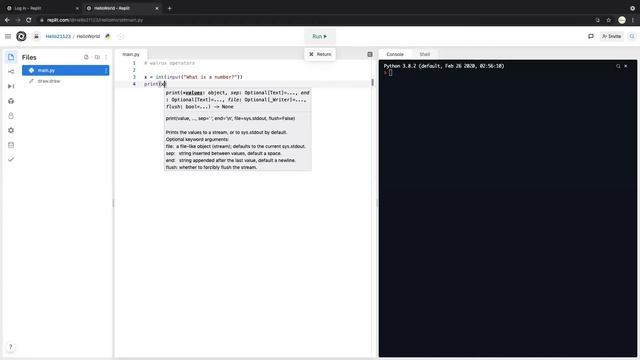Open the Unit tests checkmark sidebar icon
The height and width of the screenshot is (360, 640).
click(x=11, y=159)
